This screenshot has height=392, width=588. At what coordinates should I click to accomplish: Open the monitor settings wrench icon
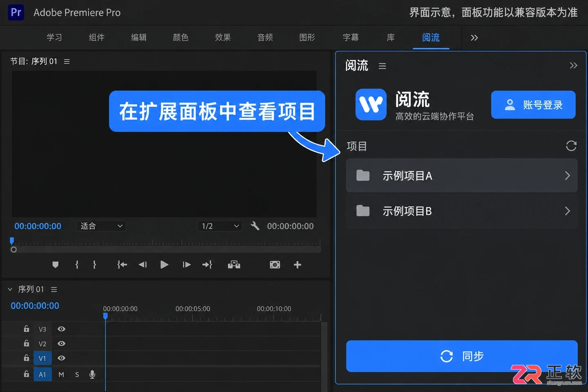pyautogui.click(x=255, y=226)
